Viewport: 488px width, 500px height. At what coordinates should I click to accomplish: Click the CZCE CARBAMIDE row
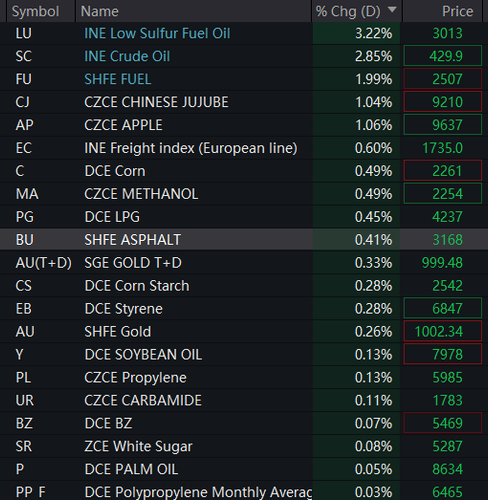[x=244, y=400]
